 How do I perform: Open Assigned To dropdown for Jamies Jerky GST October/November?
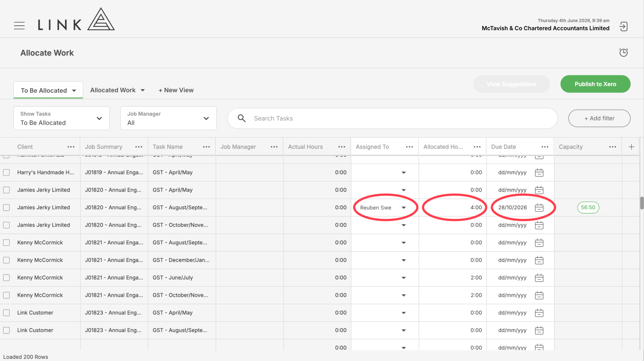point(403,225)
